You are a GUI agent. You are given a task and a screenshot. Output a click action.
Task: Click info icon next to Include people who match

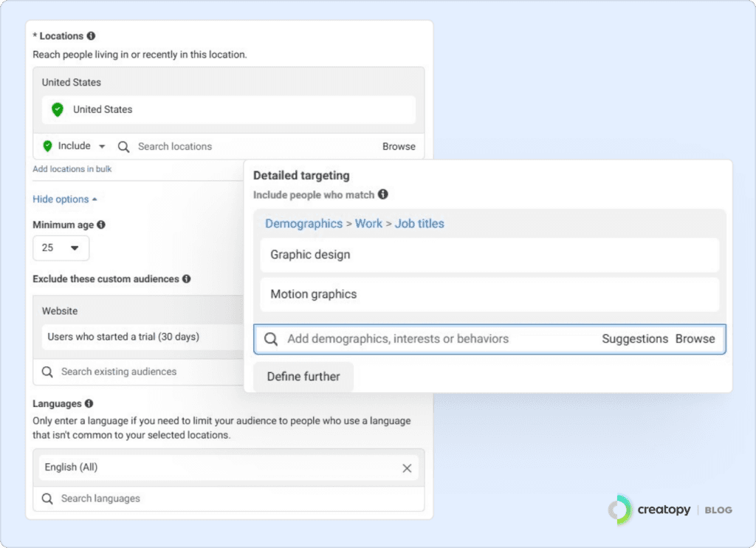coord(382,195)
